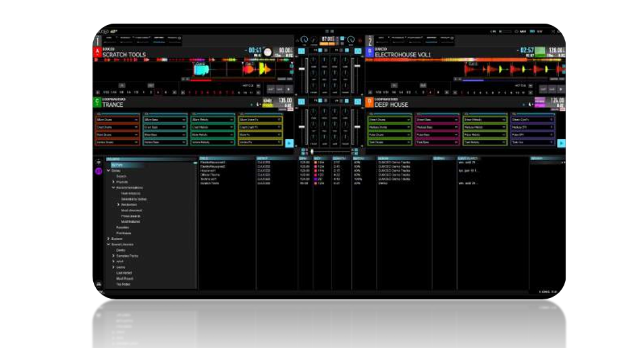
Task: Toggle headphone cue button for deck A
Action: pyautogui.click(x=301, y=51)
